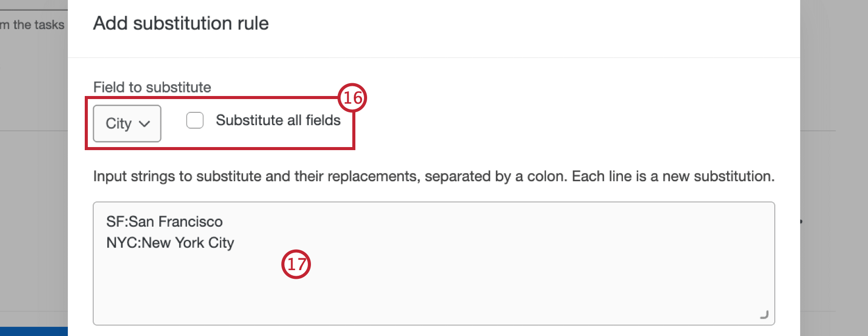This screenshot has height=336, width=868.
Task: Click the numbered callout 17 marker
Action: (297, 265)
